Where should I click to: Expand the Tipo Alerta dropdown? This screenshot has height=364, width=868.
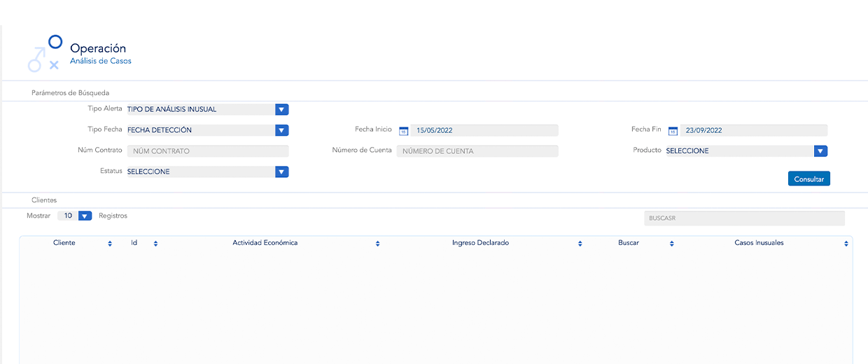coord(281,109)
